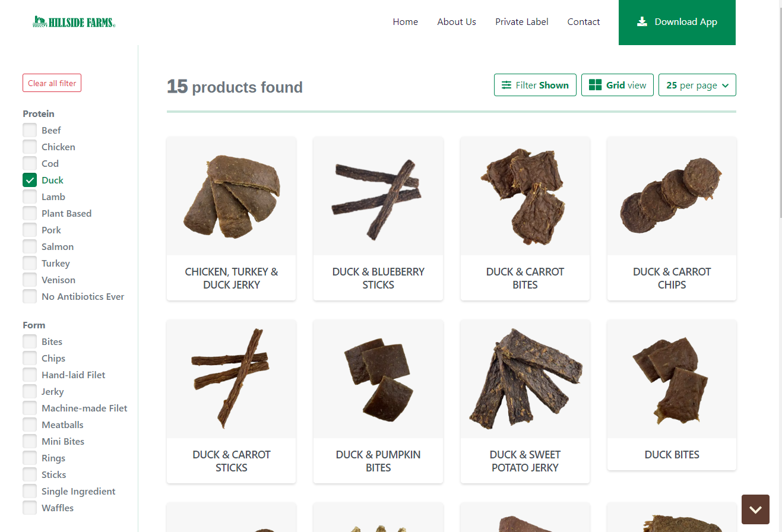The image size is (782, 532).
Task: Go to the About Us page
Action: click(x=457, y=22)
